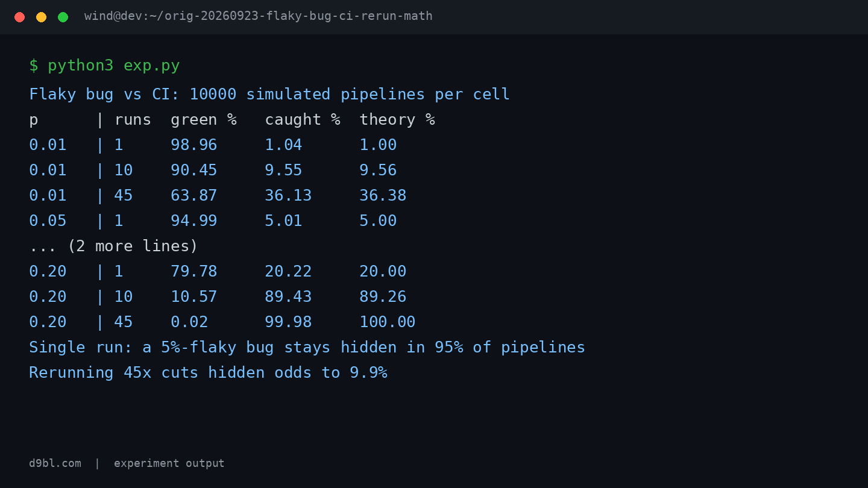The width and height of the screenshot is (868, 488).
Task: Click the caught value 36.13
Action: click(289, 195)
